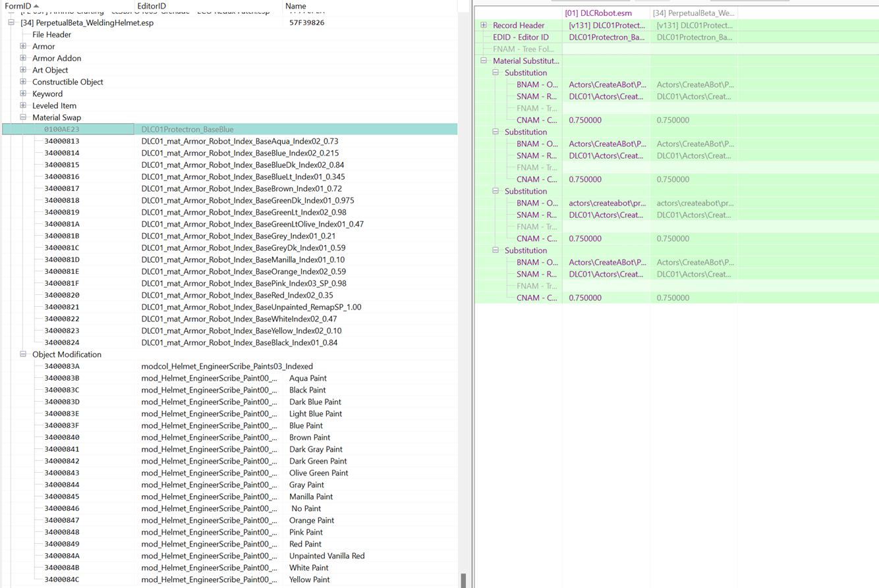
Task: Expand the Constructible Object group
Action: click(x=23, y=82)
